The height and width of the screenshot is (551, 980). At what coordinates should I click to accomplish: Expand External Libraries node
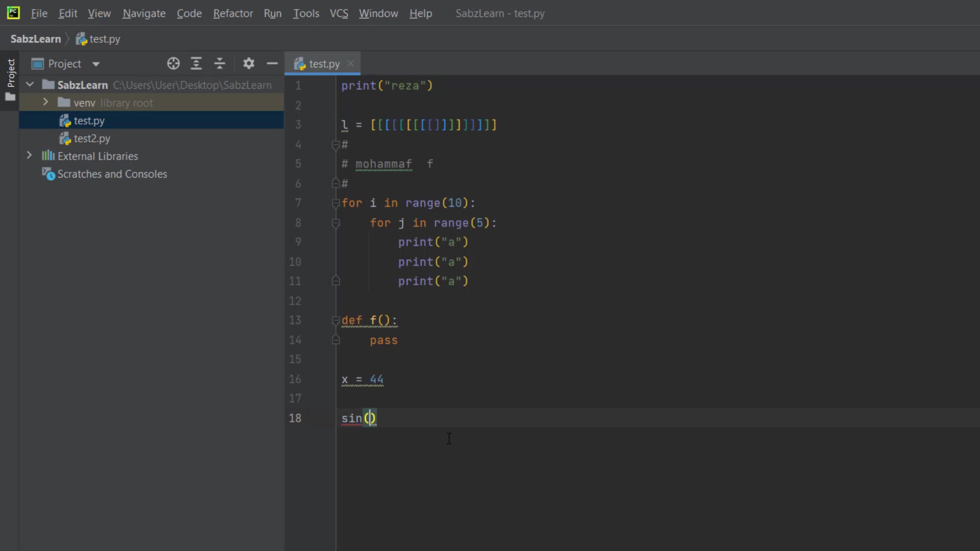coord(29,156)
